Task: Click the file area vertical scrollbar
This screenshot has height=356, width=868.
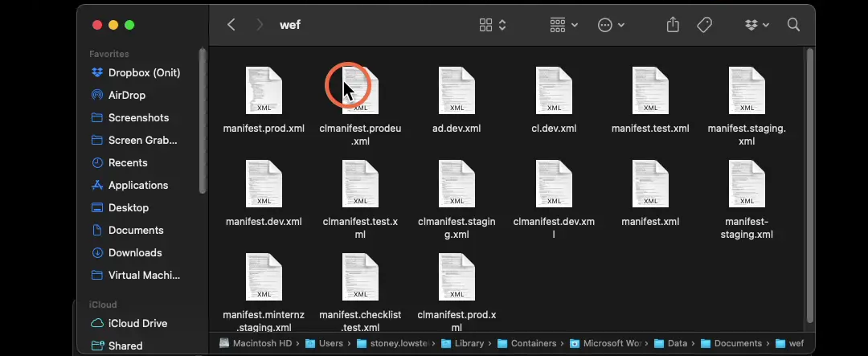Action: point(810,186)
